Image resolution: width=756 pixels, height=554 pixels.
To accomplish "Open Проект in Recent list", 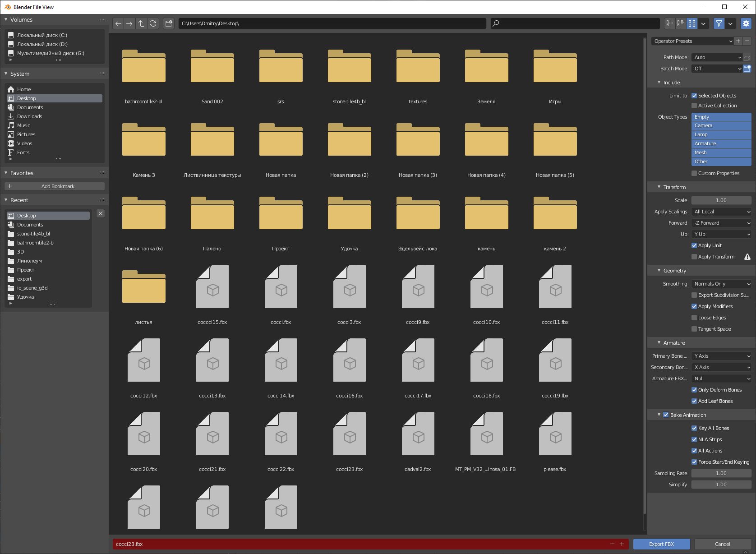I will (49, 270).
